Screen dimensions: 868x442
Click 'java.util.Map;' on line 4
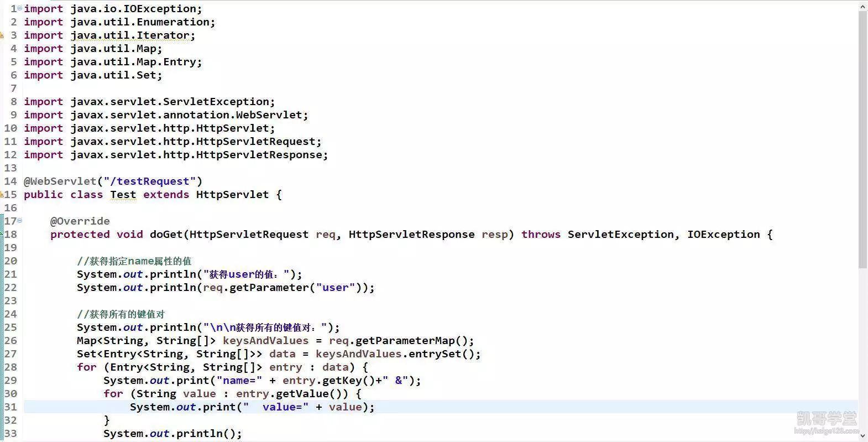[116, 49]
